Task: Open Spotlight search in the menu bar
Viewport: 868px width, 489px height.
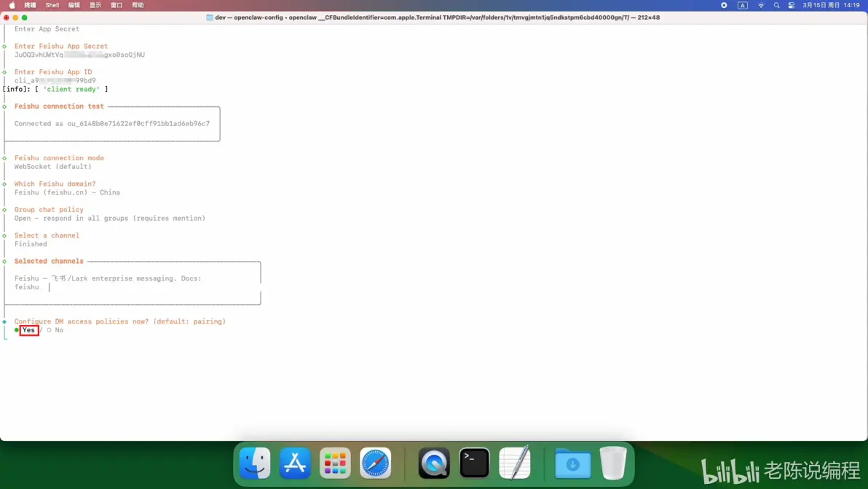Action: (776, 5)
